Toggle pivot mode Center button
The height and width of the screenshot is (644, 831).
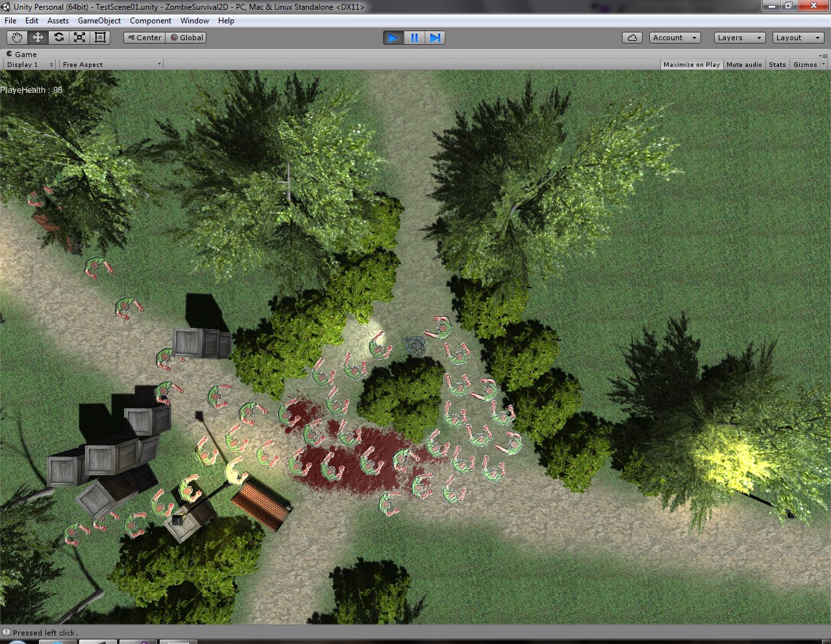145,38
